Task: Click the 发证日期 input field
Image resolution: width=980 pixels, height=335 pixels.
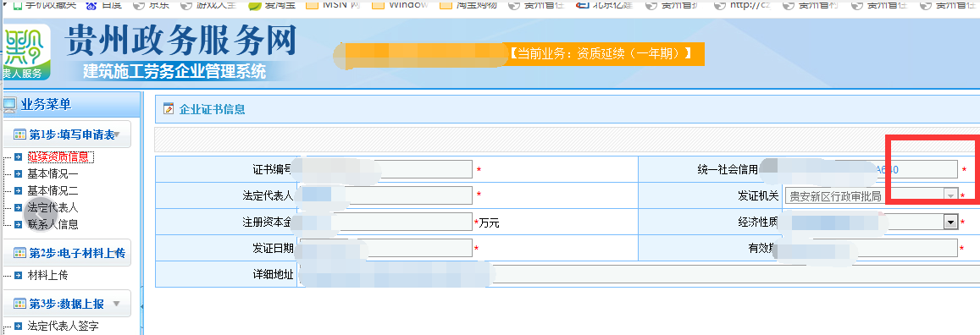Action: tap(386, 248)
